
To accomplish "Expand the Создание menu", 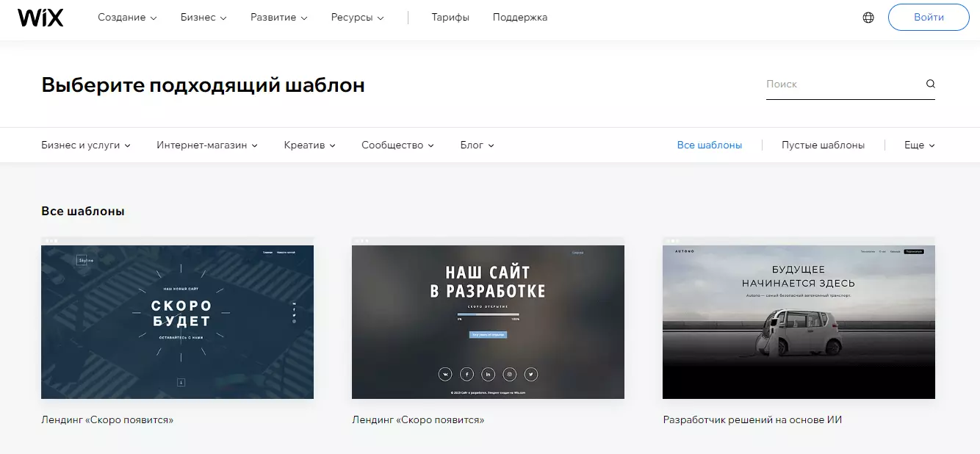I will [x=127, y=18].
